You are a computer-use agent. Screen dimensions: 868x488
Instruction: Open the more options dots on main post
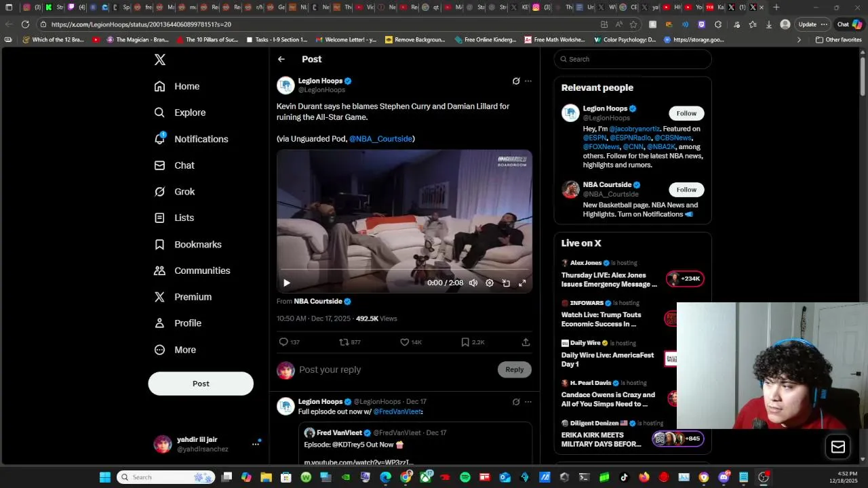coord(528,81)
